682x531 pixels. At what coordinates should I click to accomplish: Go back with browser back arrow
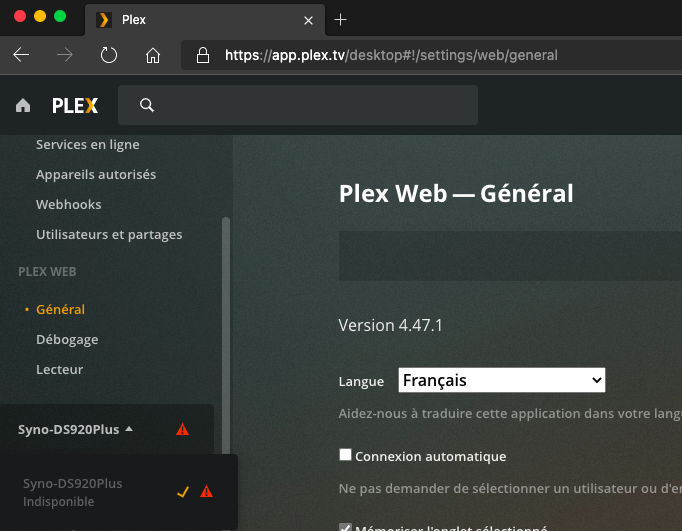(x=21, y=55)
